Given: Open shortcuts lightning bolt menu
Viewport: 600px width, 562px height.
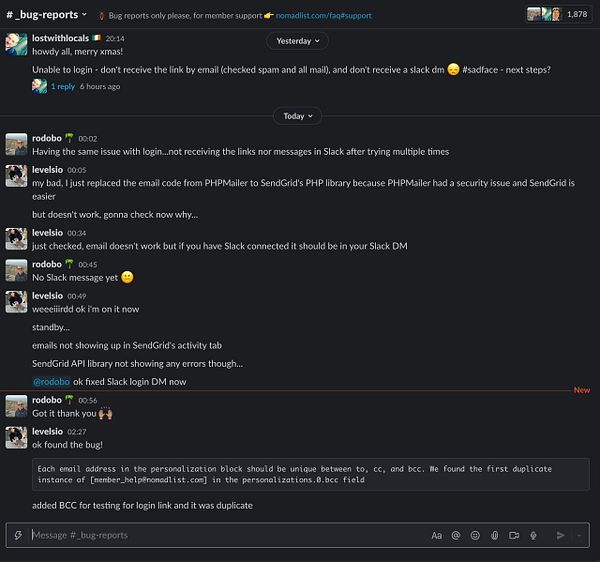Looking at the screenshot, I should pyautogui.click(x=18, y=535).
